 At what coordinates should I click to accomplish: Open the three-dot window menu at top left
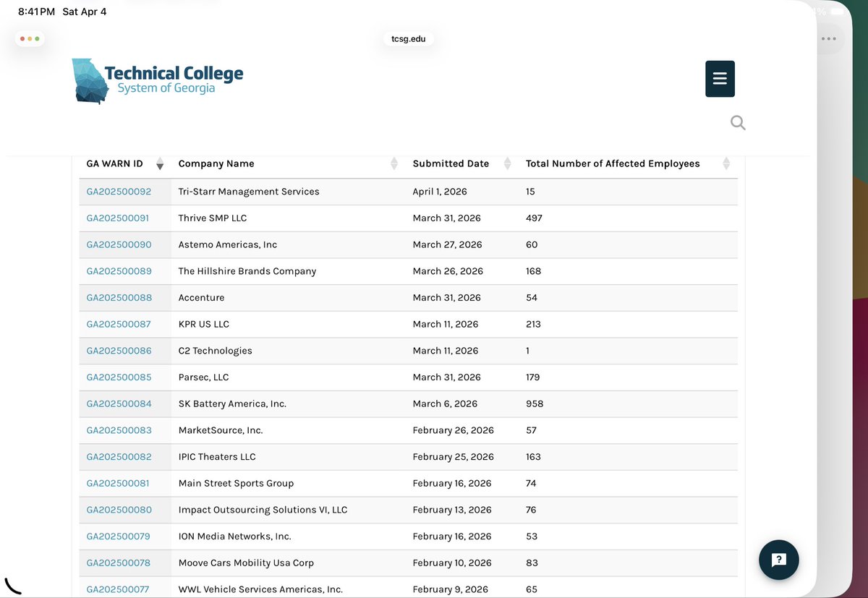coord(30,38)
